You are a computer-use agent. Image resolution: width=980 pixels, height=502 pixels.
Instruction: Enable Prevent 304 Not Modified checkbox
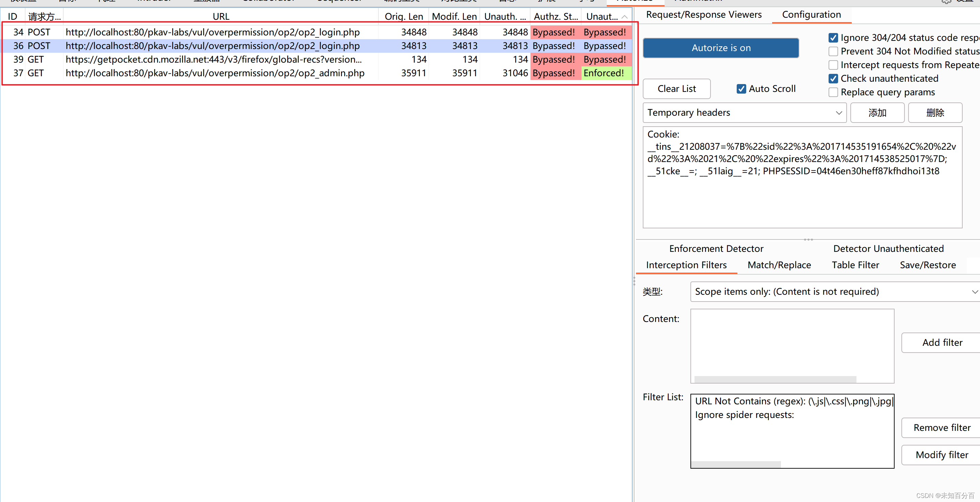[x=833, y=51]
